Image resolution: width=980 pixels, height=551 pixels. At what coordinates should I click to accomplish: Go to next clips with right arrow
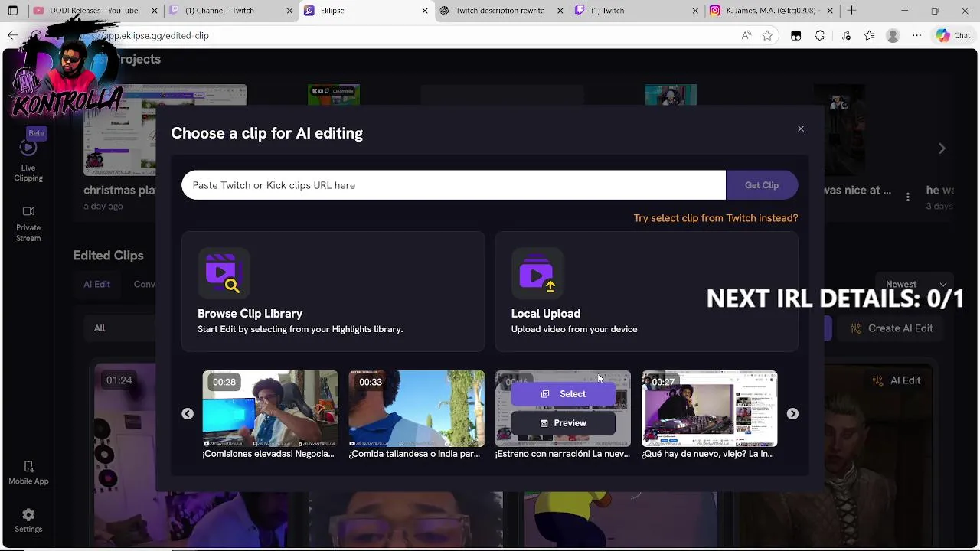[x=792, y=414]
